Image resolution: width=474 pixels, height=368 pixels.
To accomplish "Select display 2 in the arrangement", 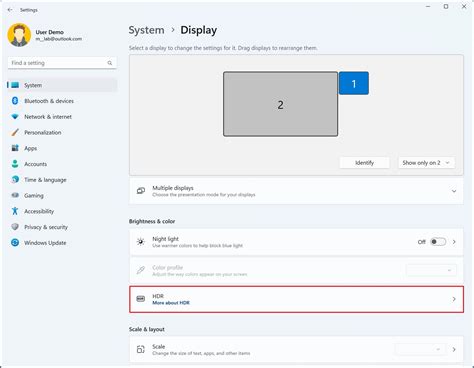I will coord(280,104).
